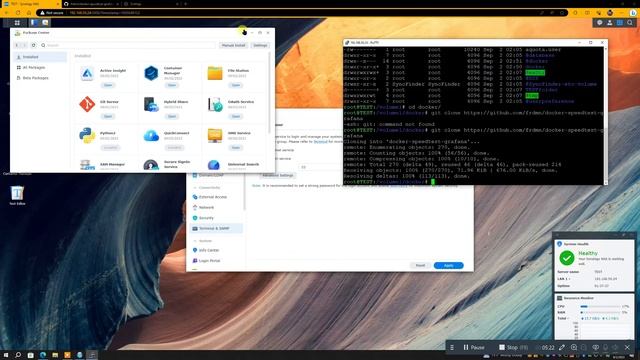The width and height of the screenshot is (640, 360).
Task: Click the Git Server package icon
Action: tap(87, 104)
